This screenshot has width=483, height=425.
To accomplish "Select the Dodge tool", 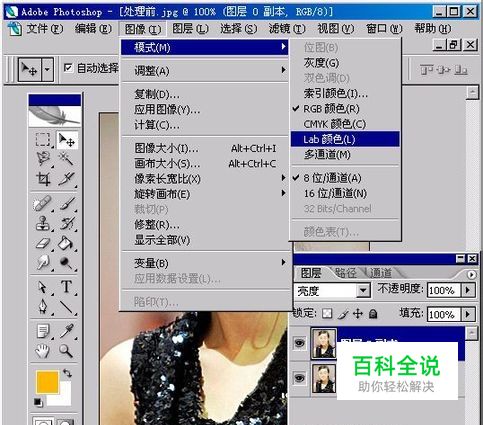I will [x=66, y=263].
